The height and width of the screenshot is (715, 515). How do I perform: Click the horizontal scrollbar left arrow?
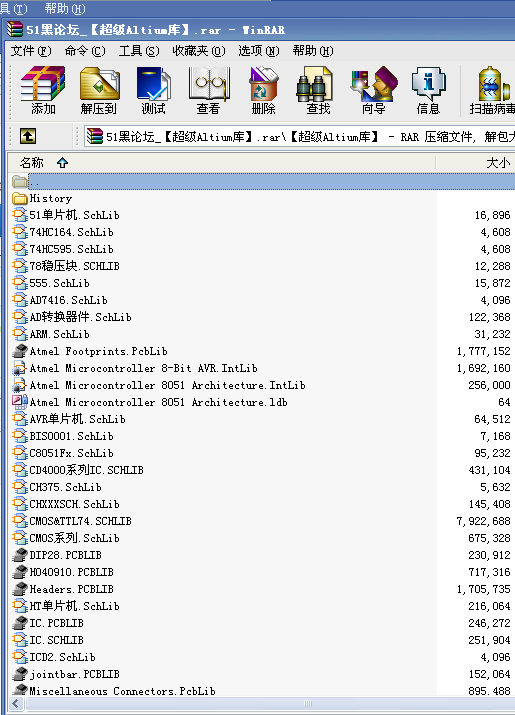(x=16, y=703)
